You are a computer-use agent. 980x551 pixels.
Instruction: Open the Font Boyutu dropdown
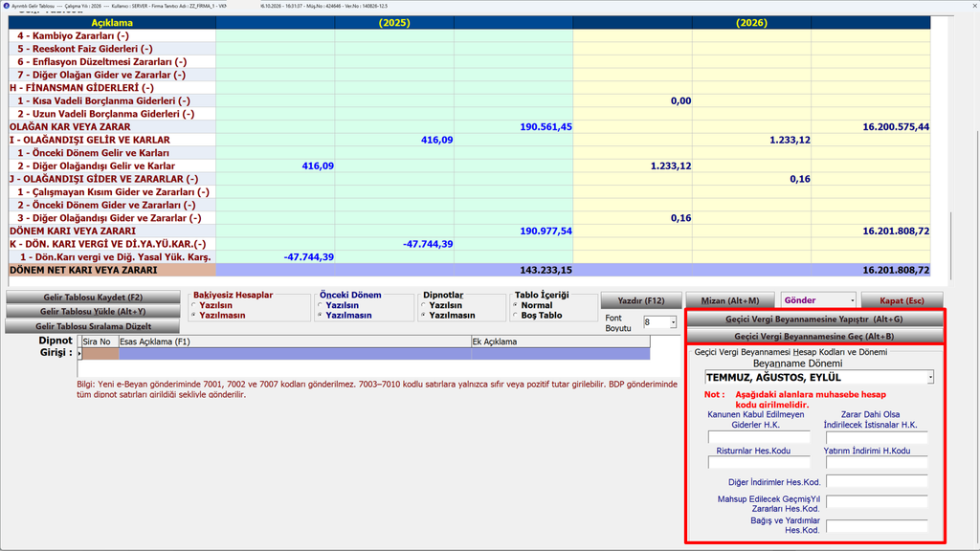[x=673, y=322]
